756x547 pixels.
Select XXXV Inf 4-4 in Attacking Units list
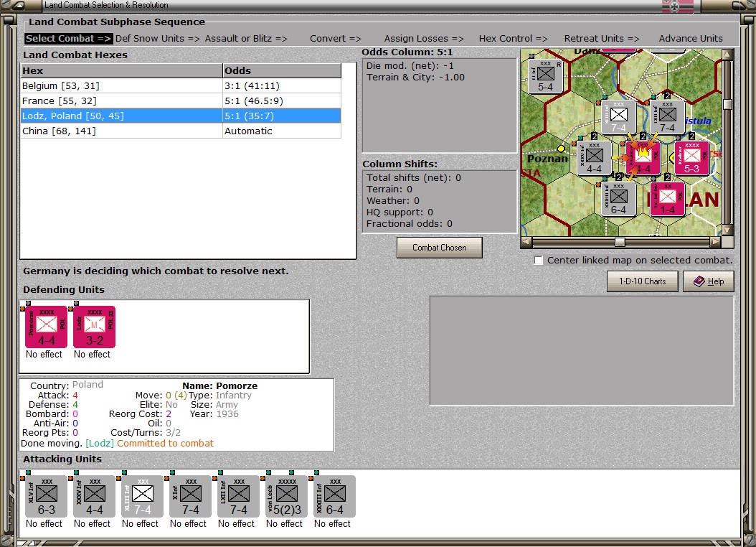95,497
